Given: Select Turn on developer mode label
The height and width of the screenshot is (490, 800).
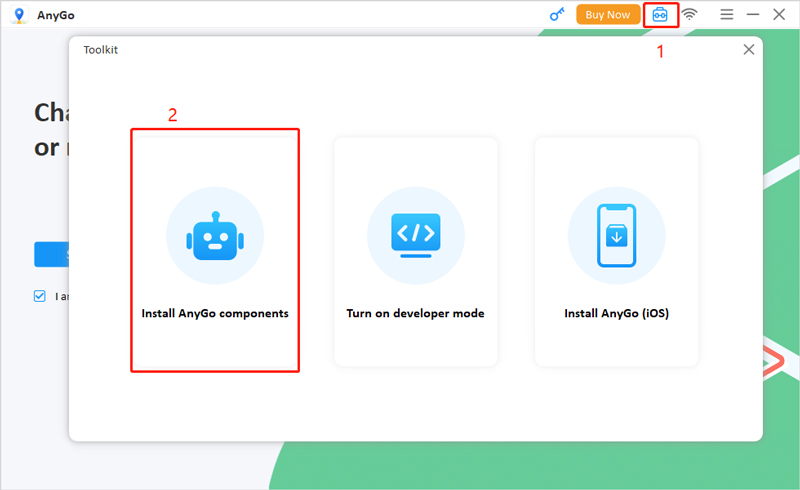Looking at the screenshot, I should click(415, 313).
